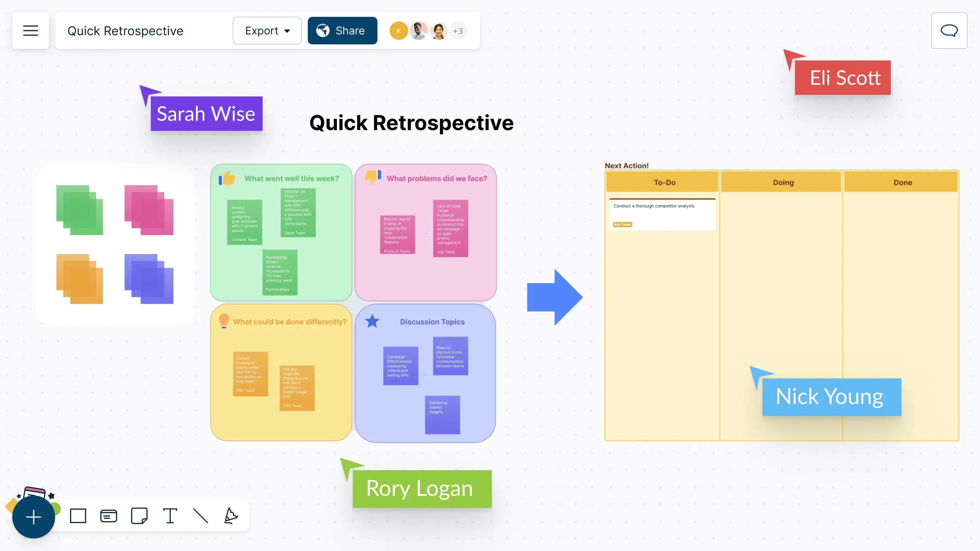Toggle Nick Young cursor label
Screen dimensions: 980x551
[x=828, y=396]
